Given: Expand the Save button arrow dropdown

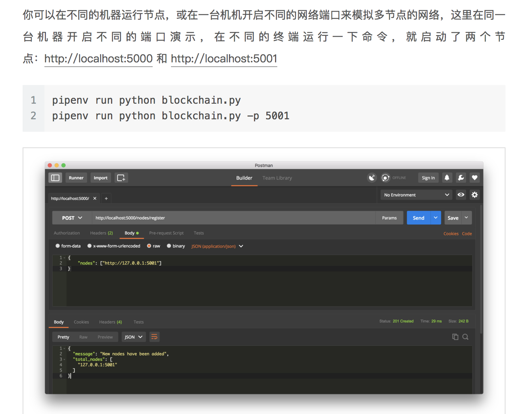Looking at the screenshot, I should click(467, 218).
